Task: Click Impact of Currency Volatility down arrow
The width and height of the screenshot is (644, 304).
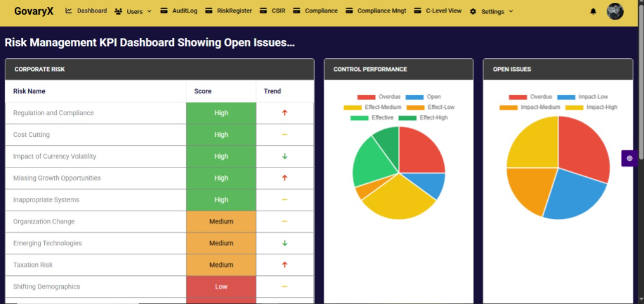Action: [285, 156]
